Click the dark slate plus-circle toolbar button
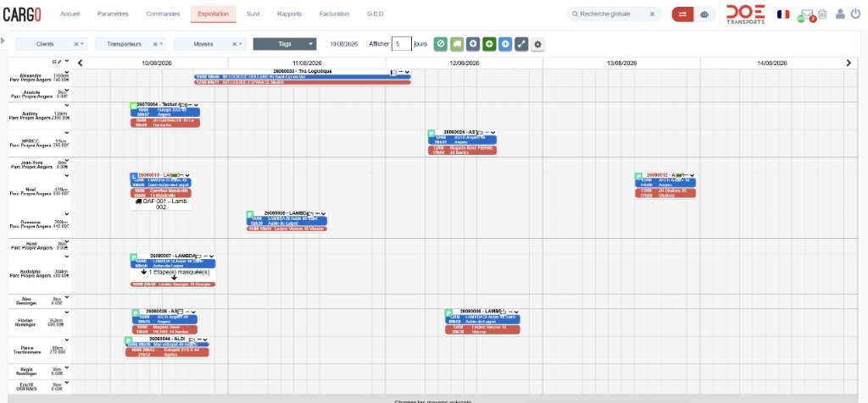Screen dimensions: 868x403 coord(473,44)
